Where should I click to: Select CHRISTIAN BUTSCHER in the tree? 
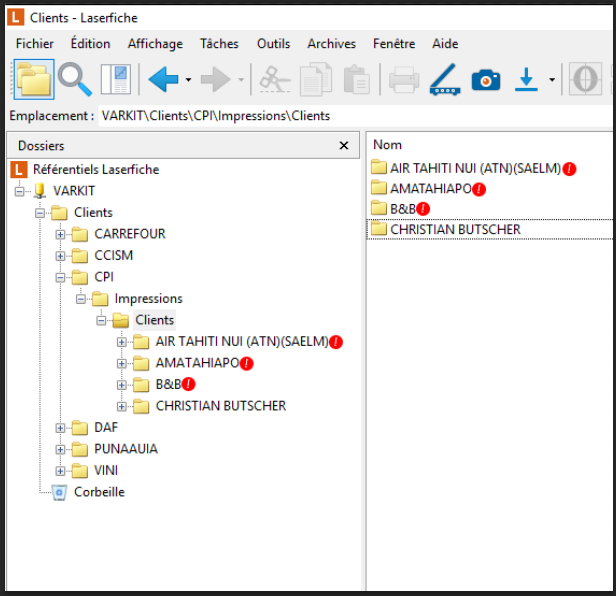(221, 406)
